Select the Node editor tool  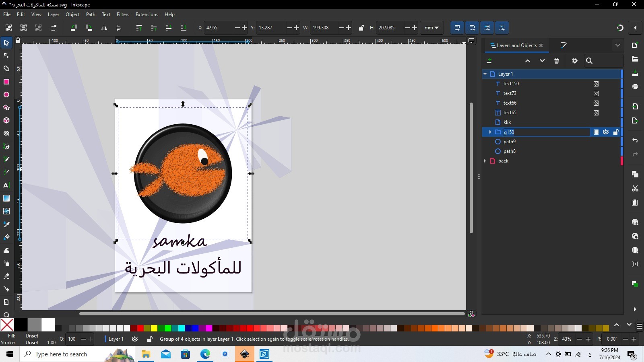6,56
